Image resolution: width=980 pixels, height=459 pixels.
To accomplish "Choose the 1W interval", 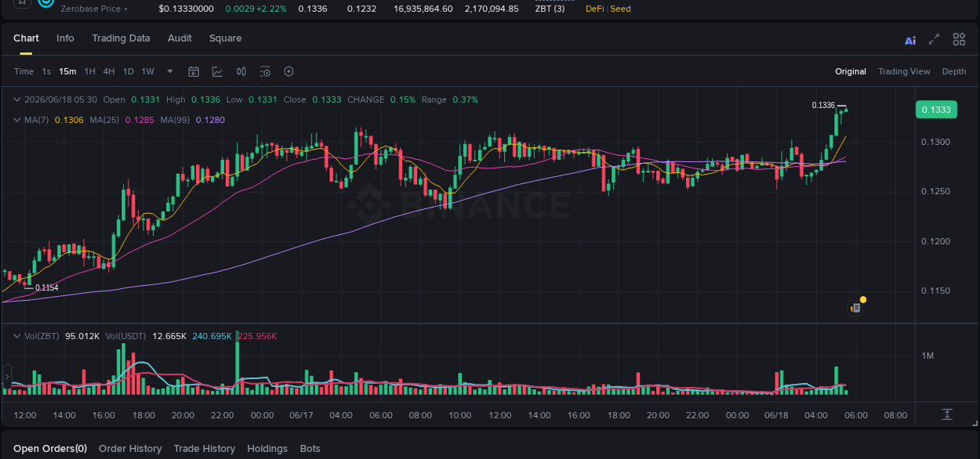I will (147, 71).
